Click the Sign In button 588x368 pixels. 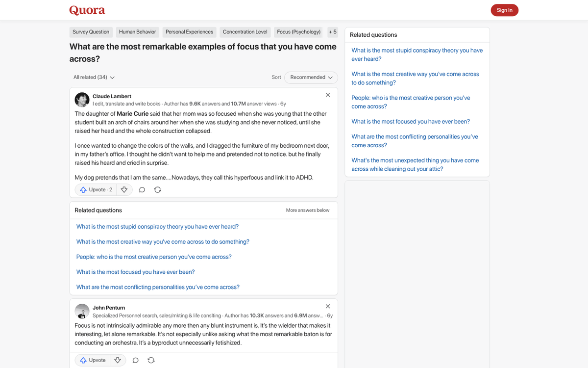point(504,10)
